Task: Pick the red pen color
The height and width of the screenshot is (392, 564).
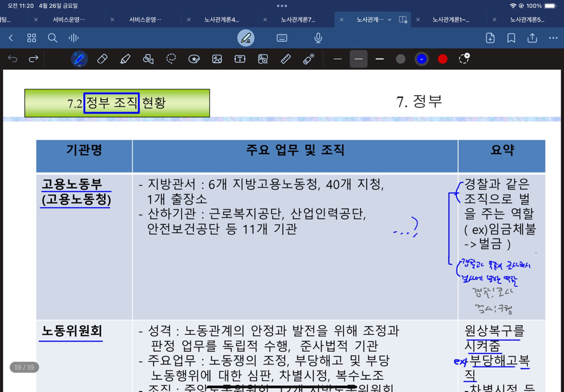Action: (442, 59)
